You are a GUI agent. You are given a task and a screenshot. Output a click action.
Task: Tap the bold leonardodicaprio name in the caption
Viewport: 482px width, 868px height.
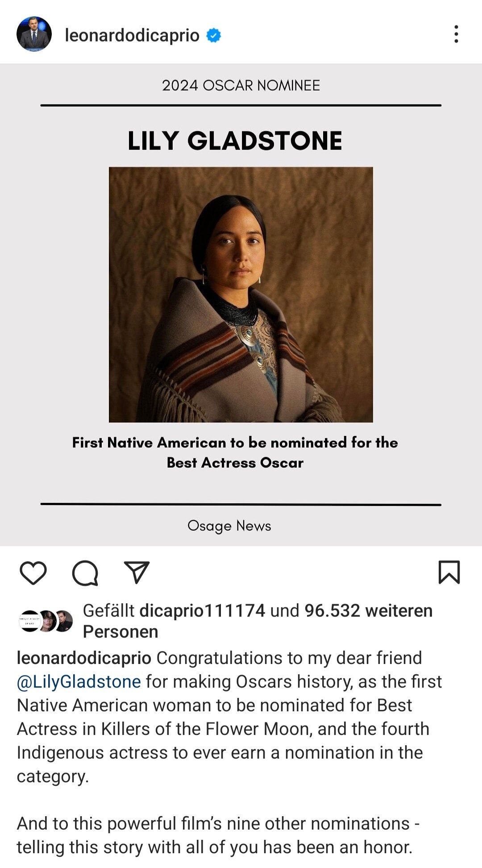(x=84, y=658)
